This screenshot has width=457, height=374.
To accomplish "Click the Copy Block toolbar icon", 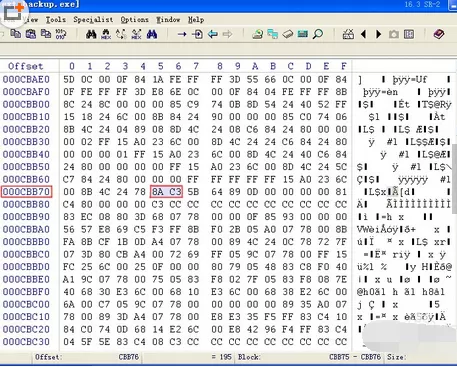I will click(x=15, y=34).
